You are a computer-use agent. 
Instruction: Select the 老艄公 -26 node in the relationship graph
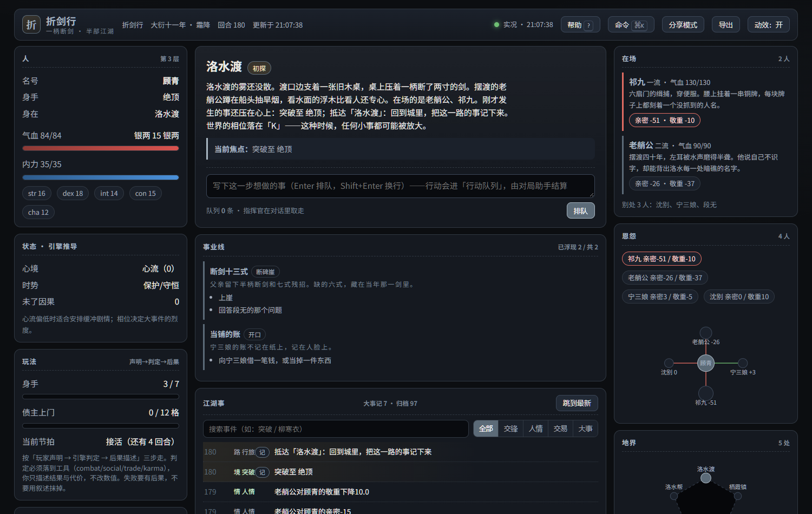point(706,333)
